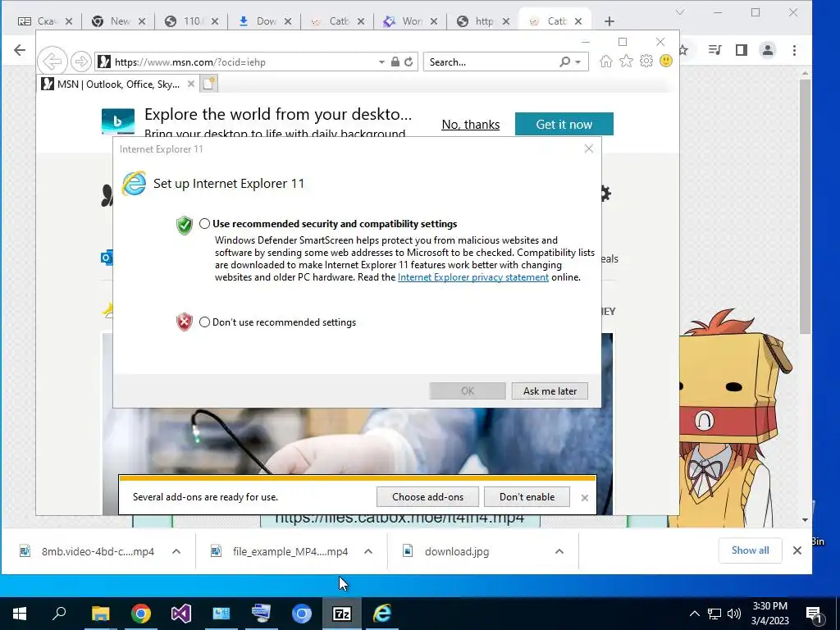The width and height of the screenshot is (840, 630).
Task: Close the Chrome downloads shelf
Action: point(797,550)
